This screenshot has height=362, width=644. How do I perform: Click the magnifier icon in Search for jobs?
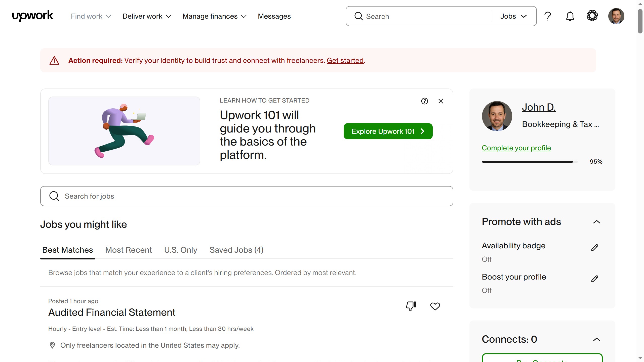tap(54, 196)
